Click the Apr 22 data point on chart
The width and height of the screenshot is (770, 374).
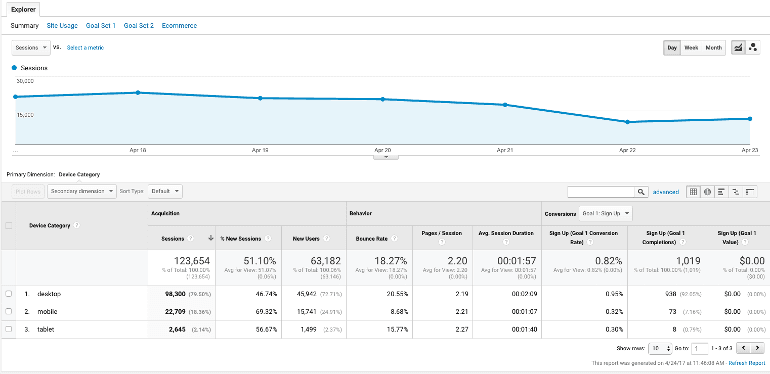click(x=628, y=122)
